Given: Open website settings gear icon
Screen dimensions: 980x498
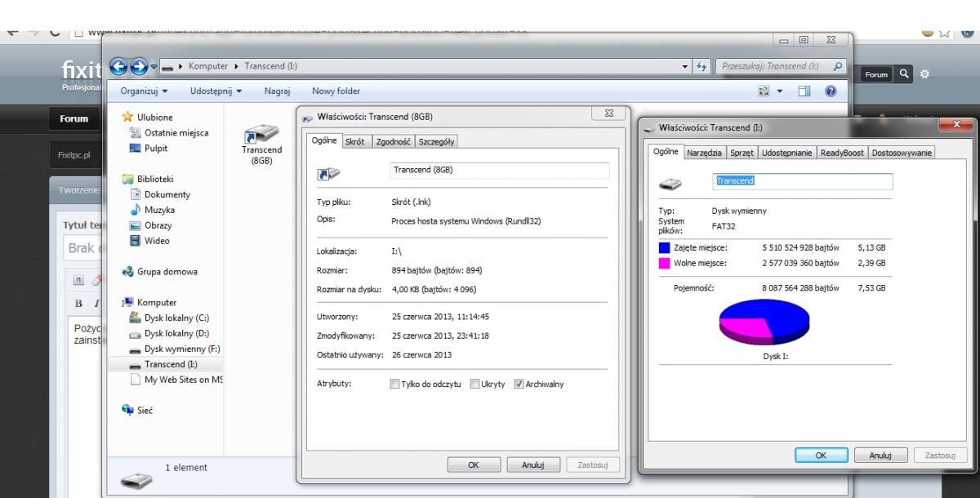Looking at the screenshot, I should [924, 73].
